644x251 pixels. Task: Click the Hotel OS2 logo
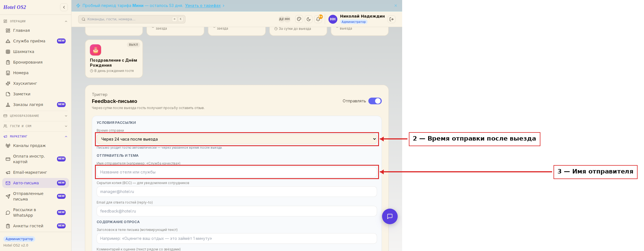click(x=15, y=7)
